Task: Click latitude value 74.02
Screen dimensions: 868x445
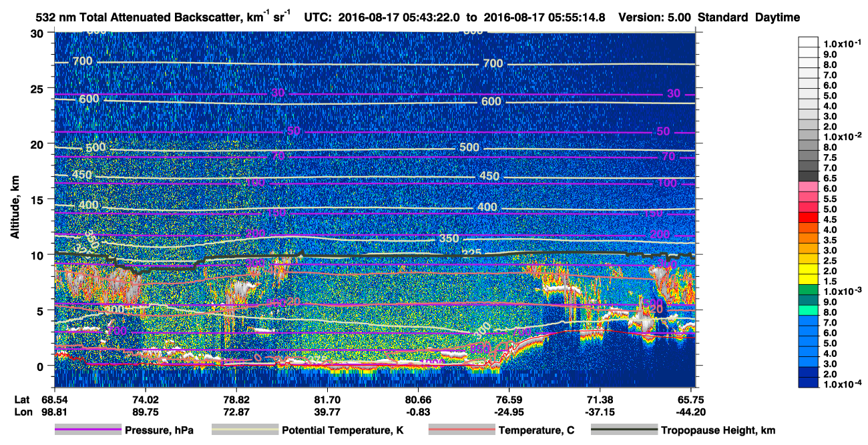Action: pos(146,400)
